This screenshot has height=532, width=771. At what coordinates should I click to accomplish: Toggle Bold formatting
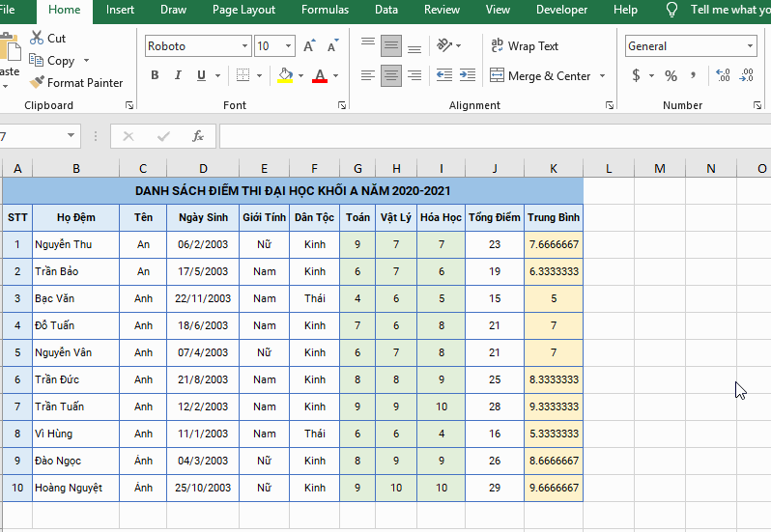pyautogui.click(x=155, y=75)
